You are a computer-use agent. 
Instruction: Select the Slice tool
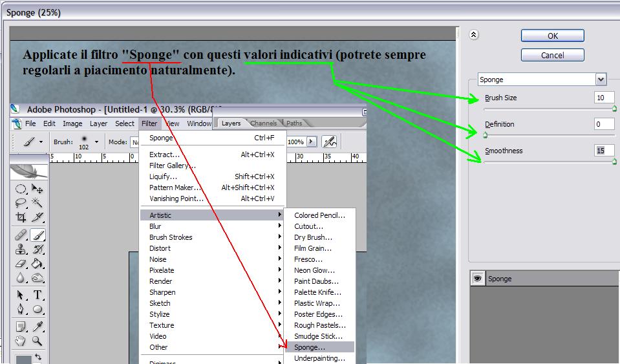tap(37, 217)
